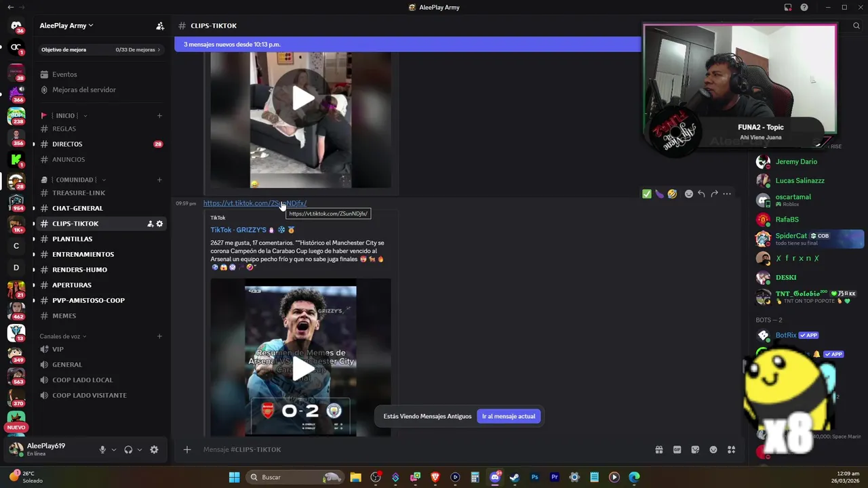
Task: Launch Premiere Pro from the taskbar
Action: [x=555, y=477]
